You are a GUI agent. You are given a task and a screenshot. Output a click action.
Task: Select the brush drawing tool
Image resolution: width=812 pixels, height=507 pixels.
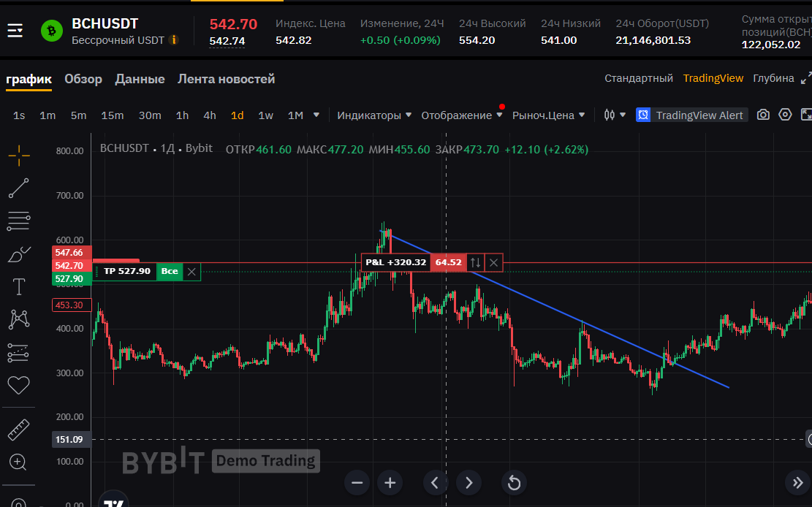19,254
